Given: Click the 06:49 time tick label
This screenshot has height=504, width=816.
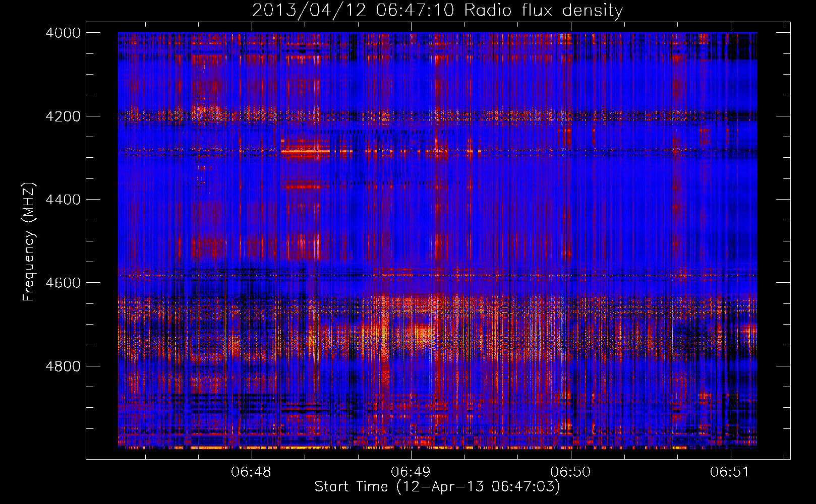Looking at the screenshot, I should tap(411, 472).
